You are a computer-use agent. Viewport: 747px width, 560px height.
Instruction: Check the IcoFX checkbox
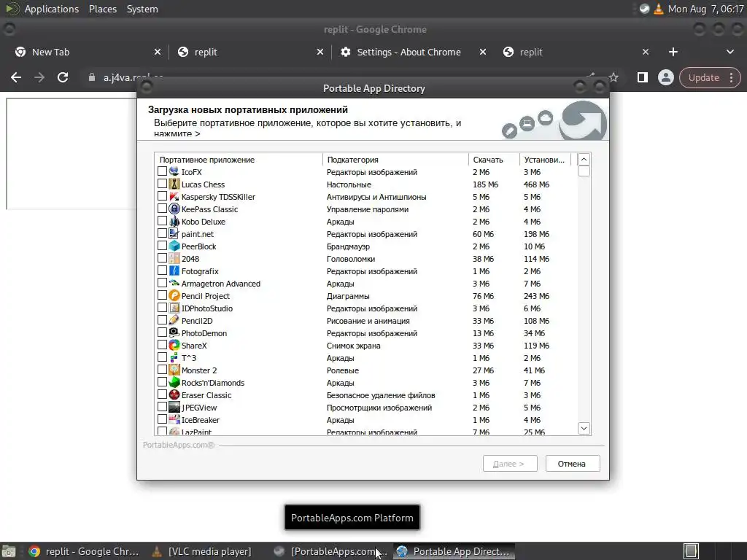pos(162,171)
